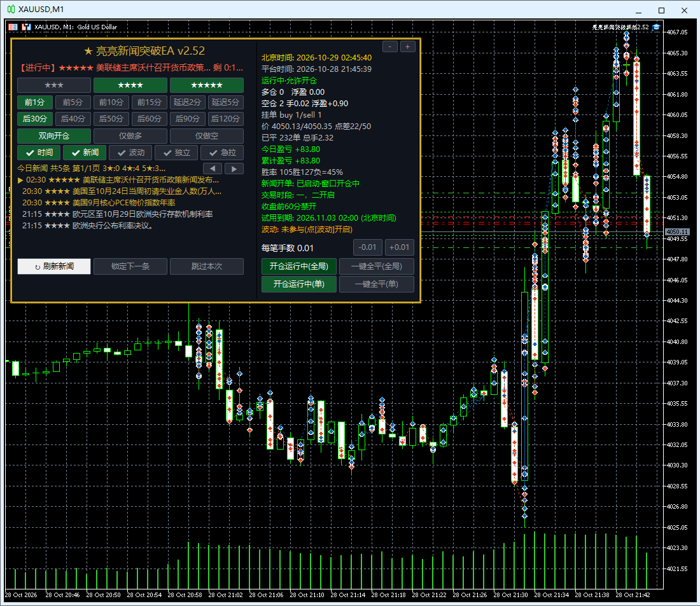Select 前1分 pre-news timing
700x606 pixels.
[x=35, y=102]
